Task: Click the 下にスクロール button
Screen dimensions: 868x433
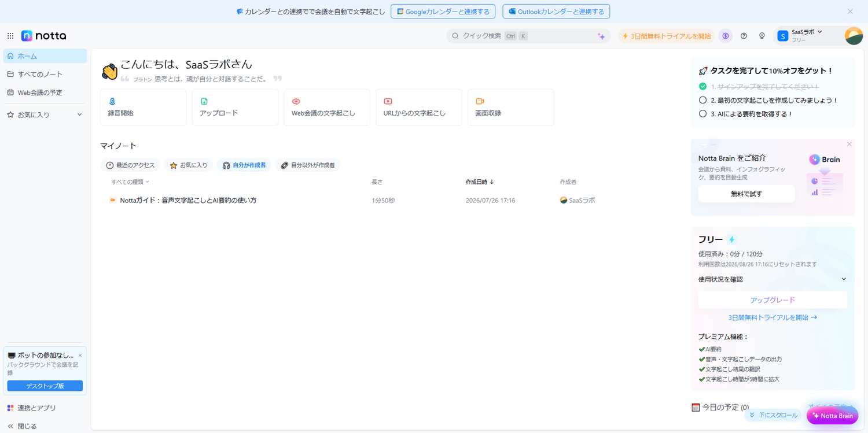Action: tap(773, 415)
